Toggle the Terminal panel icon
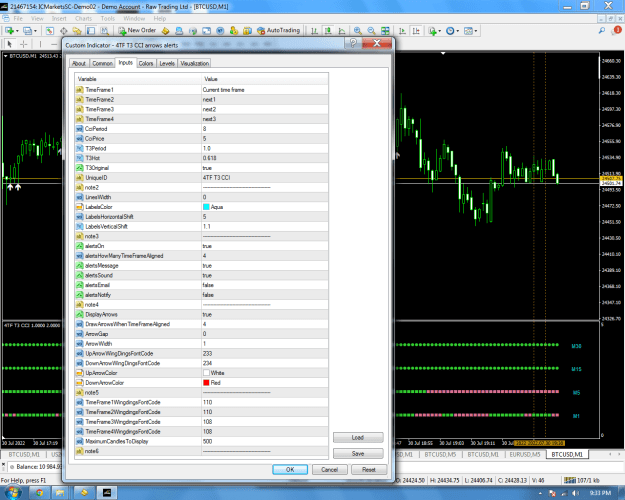625x500 pixels. coord(91,31)
